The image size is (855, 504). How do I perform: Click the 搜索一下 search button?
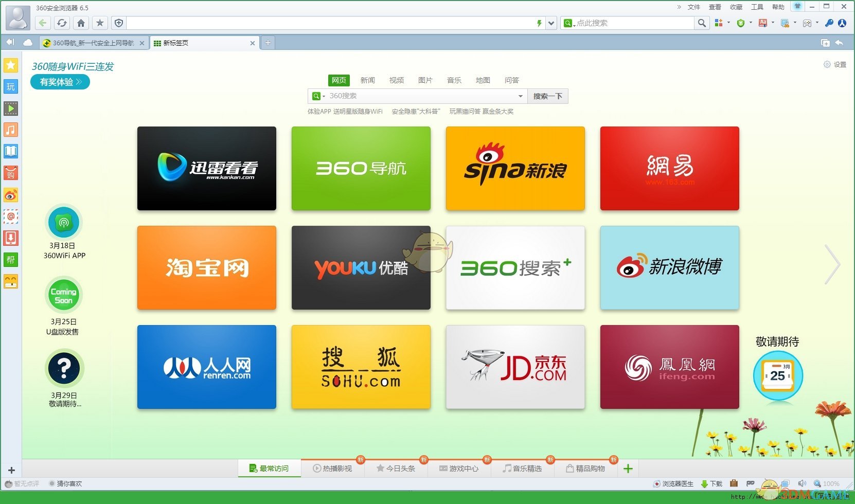pyautogui.click(x=547, y=96)
